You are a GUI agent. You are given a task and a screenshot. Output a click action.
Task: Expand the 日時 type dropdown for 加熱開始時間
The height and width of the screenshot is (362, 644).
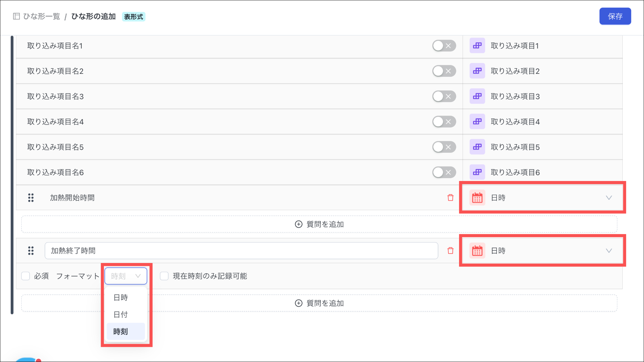(x=608, y=198)
